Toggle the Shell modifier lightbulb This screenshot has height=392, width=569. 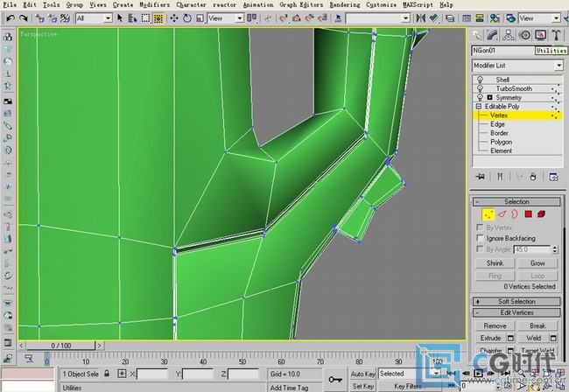tap(480, 80)
